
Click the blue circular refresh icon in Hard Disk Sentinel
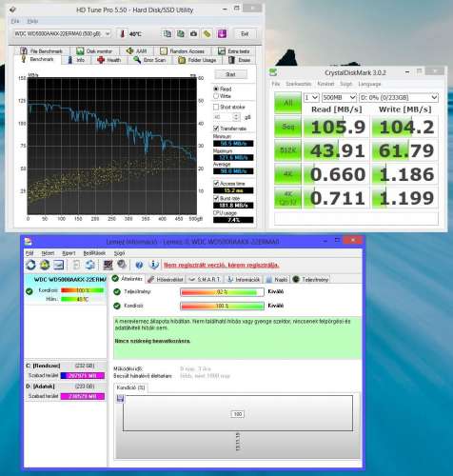click(x=31, y=265)
